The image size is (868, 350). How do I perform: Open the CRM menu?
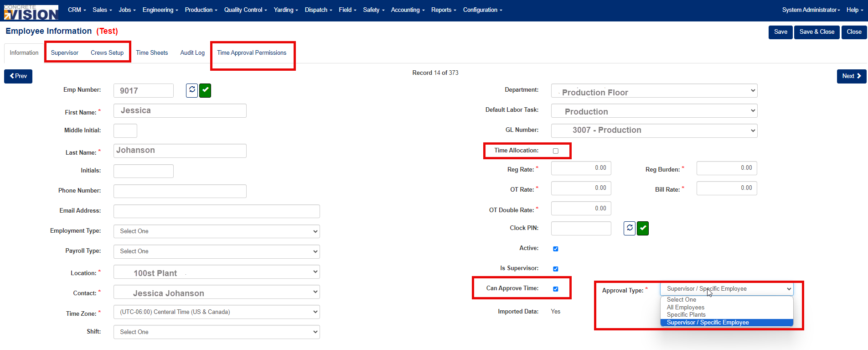pos(77,10)
